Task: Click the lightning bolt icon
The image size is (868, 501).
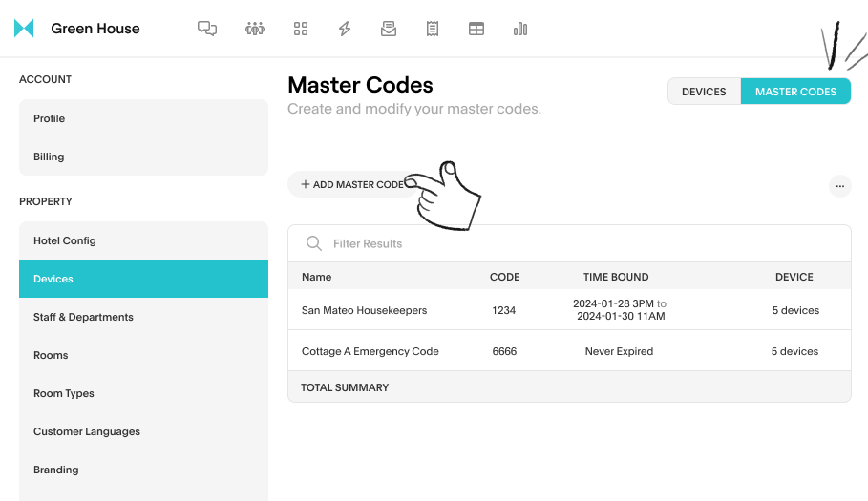Action: [345, 29]
